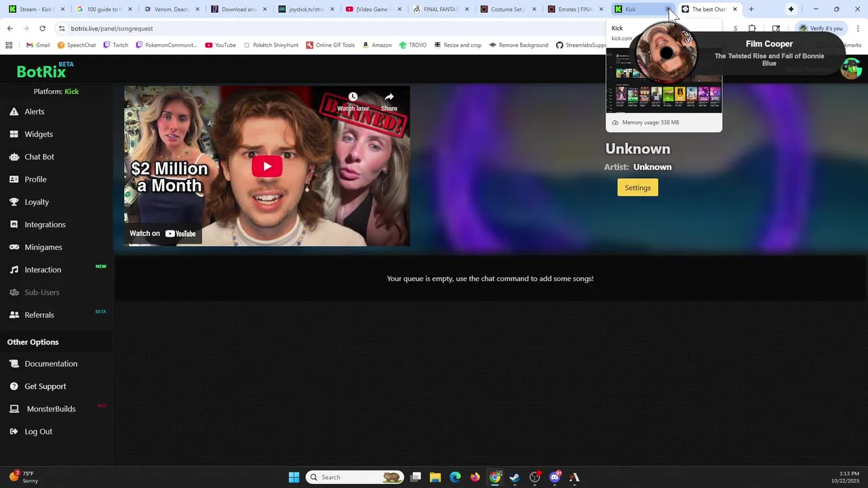
Task: Open Discord from taskbar
Action: point(555,477)
